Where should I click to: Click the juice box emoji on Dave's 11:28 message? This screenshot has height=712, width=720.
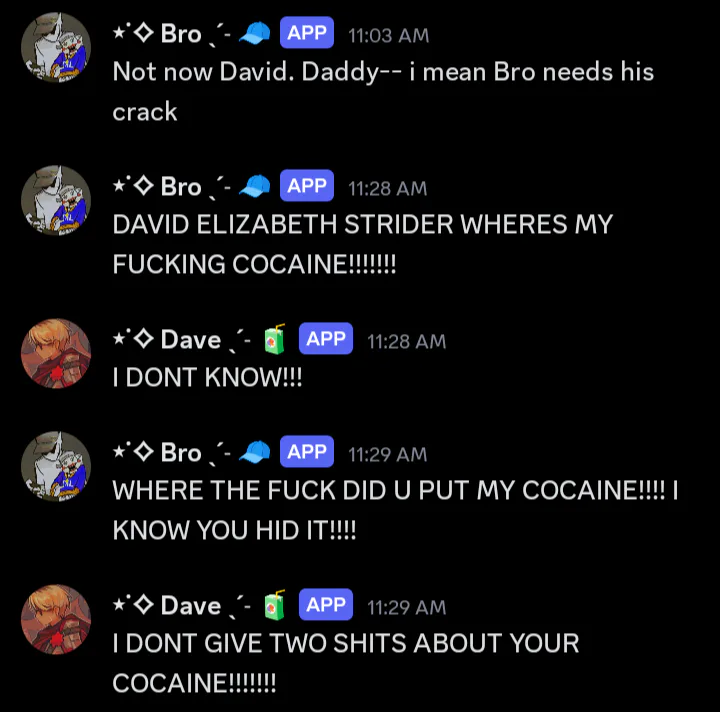point(275,339)
